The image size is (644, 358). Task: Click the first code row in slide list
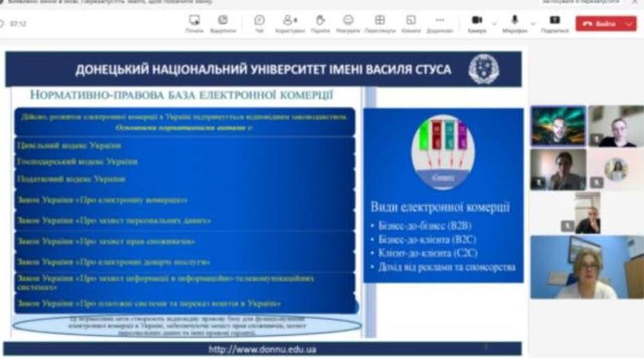point(185,146)
